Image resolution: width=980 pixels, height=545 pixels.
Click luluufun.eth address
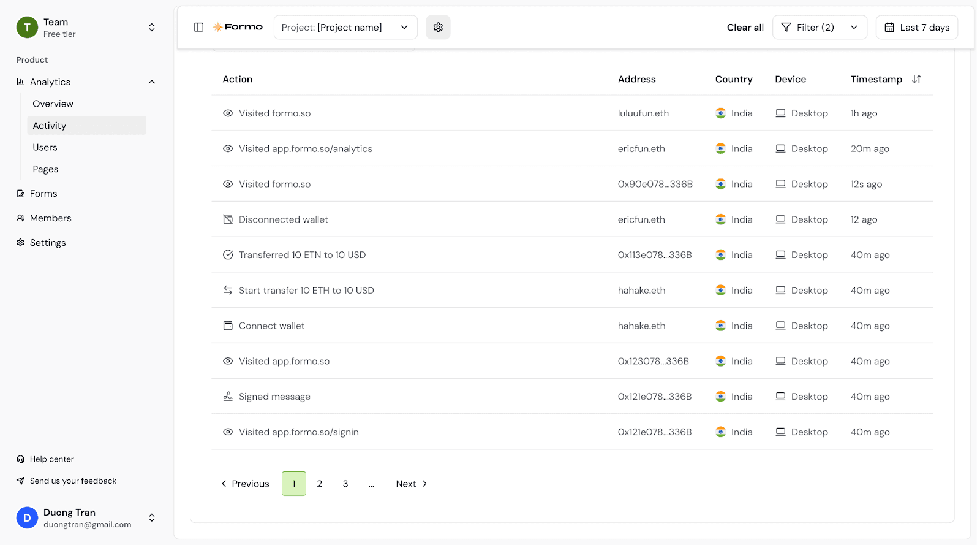point(643,113)
